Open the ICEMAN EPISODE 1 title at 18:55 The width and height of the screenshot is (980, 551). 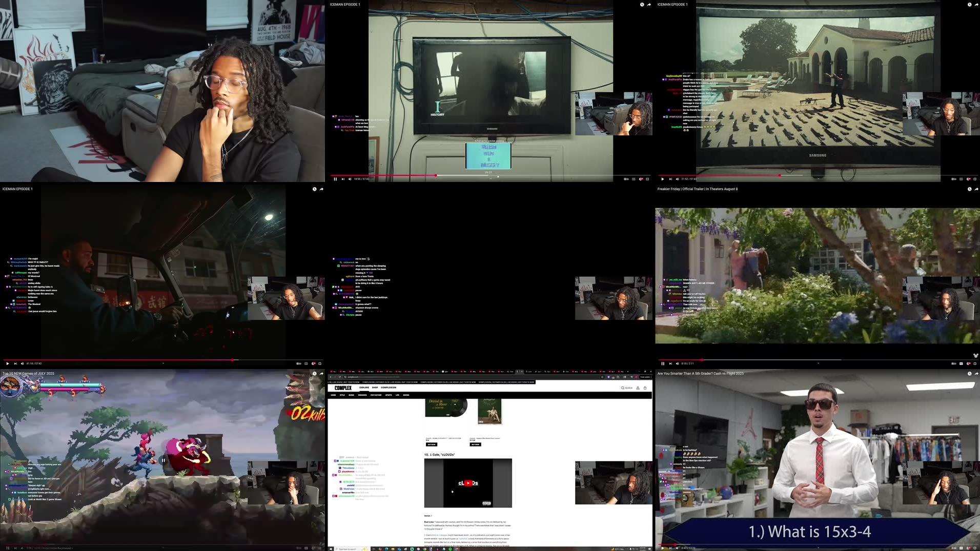tap(345, 5)
